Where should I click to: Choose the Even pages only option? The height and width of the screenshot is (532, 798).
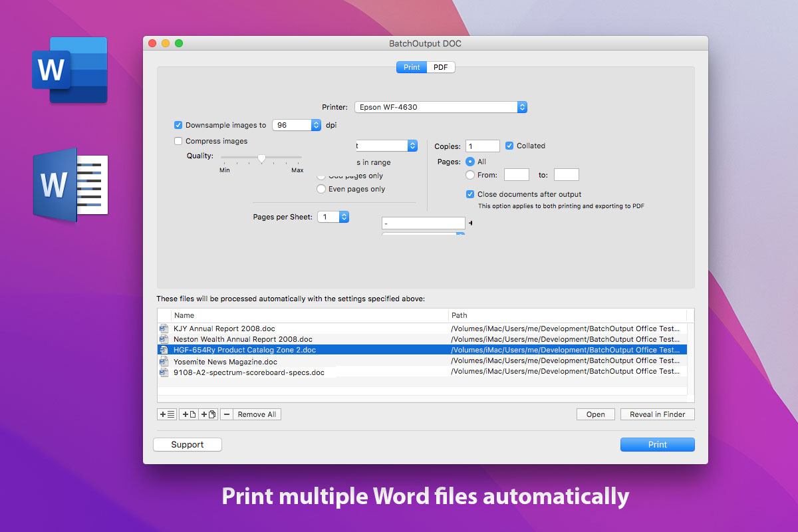pyautogui.click(x=322, y=189)
